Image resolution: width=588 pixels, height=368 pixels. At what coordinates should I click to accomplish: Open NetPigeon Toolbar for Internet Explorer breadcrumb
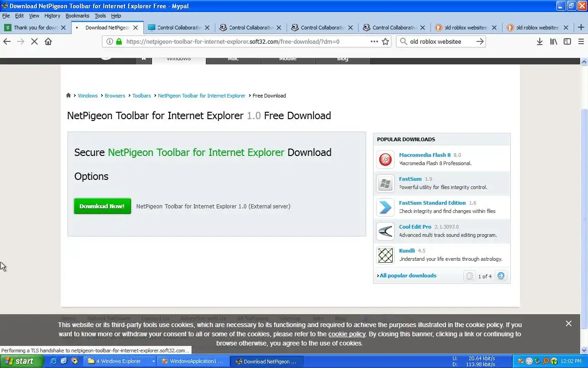tap(202, 96)
